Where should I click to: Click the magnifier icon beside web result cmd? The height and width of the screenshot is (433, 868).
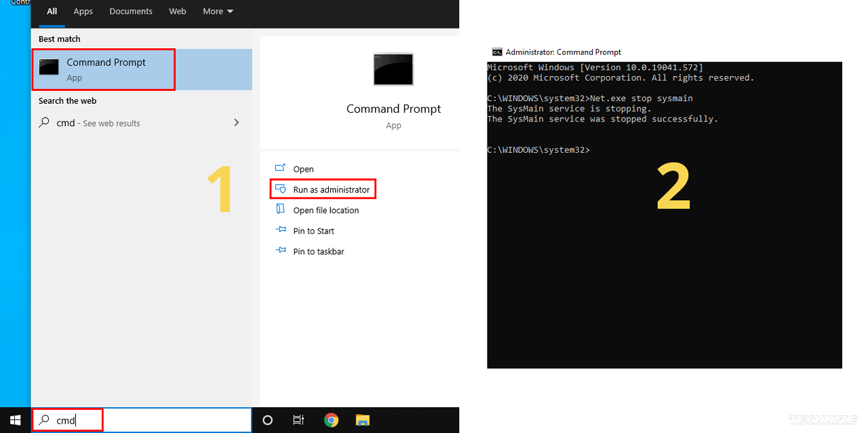pyautogui.click(x=44, y=123)
